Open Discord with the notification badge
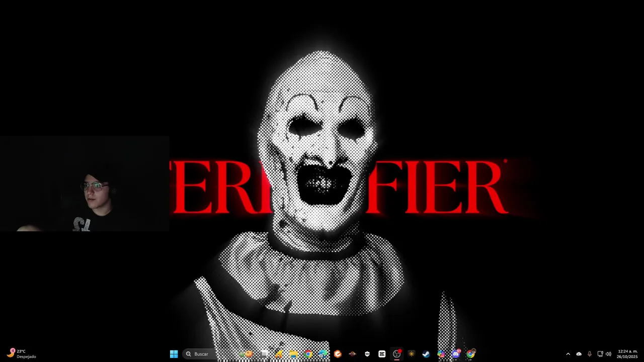The height and width of the screenshot is (362, 644). click(x=456, y=354)
